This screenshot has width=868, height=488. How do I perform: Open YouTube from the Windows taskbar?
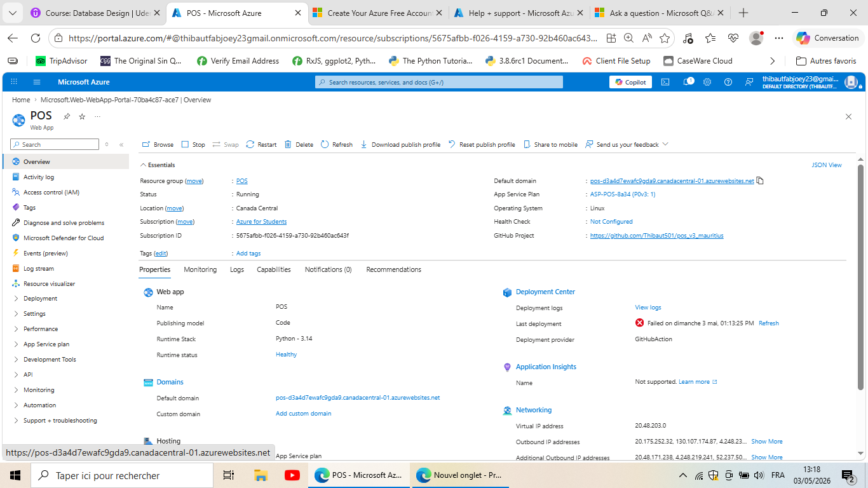(x=292, y=475)
